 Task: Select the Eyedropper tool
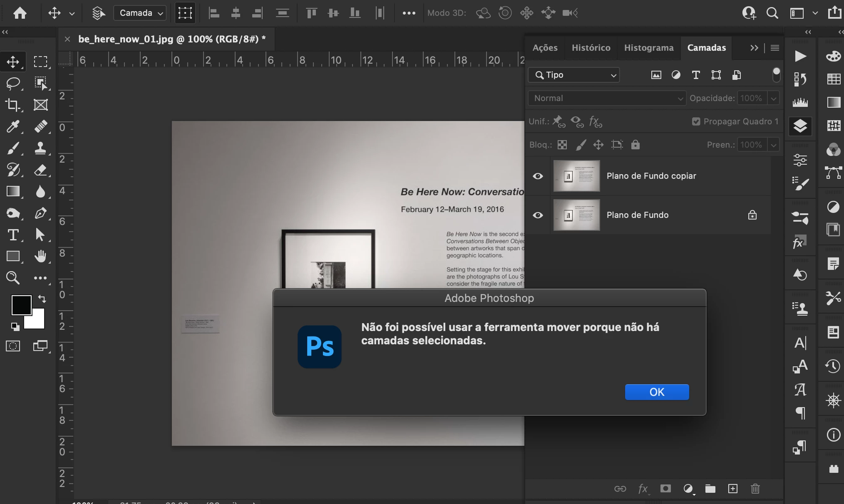pyautogui.click(x=13, y=126)
